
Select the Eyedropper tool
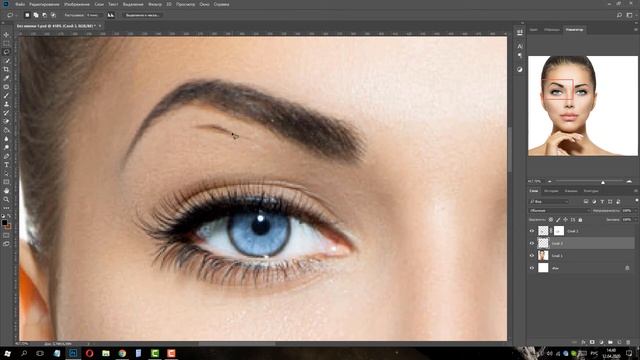(6, 78)
